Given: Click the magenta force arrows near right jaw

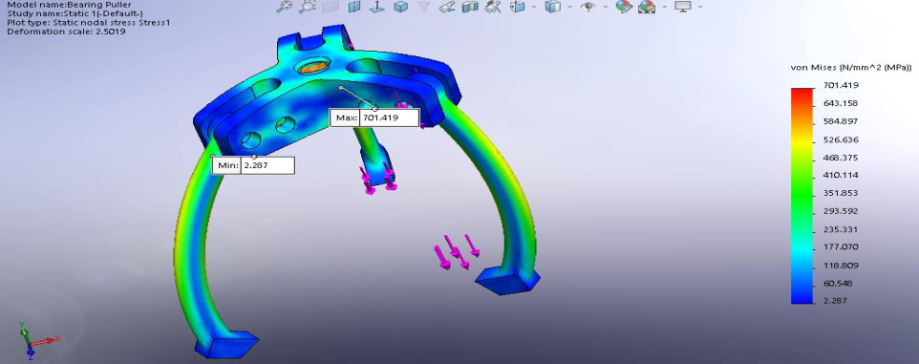Looking at the screenshot, I should pos(457,252).
